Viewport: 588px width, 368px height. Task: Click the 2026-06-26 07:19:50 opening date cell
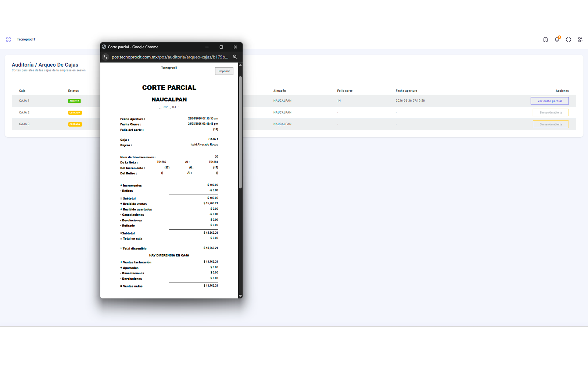410,101
